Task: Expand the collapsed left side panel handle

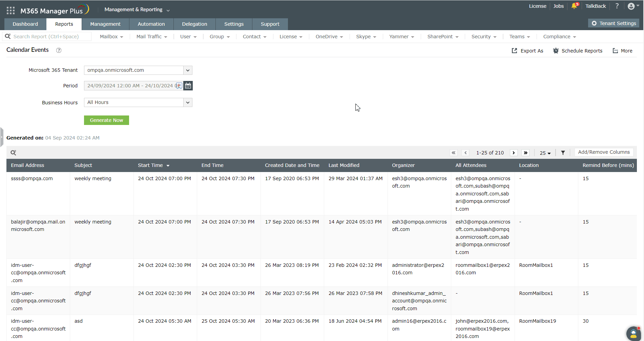Action: pyautogui.click(x=2, y=137)
